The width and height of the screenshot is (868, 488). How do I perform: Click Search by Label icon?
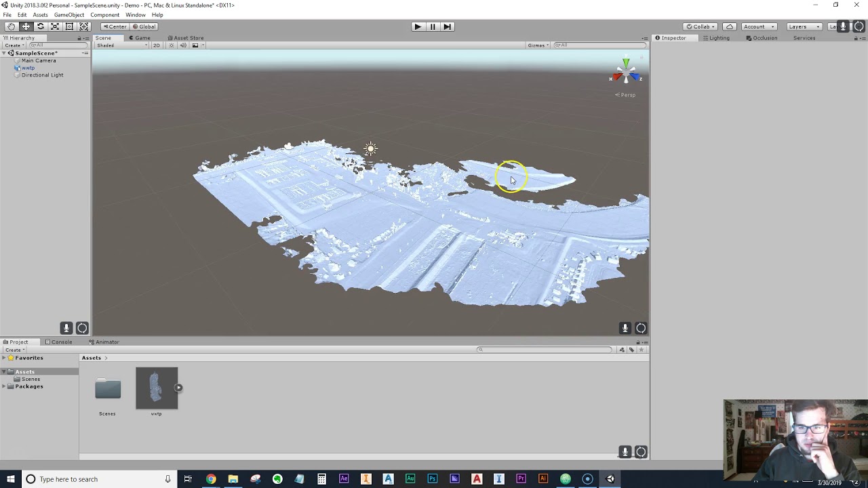(x=631, y=350)
